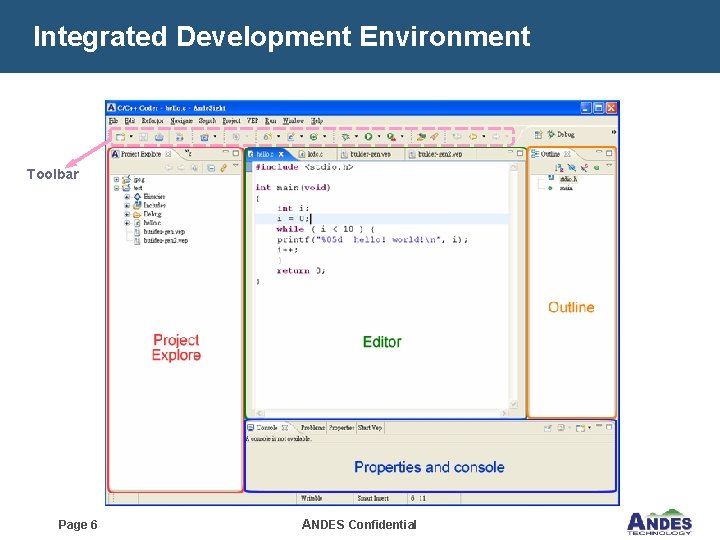Click the green New Class icon
The width and height of the screenshot is (720, 540).
click(314, 137)
